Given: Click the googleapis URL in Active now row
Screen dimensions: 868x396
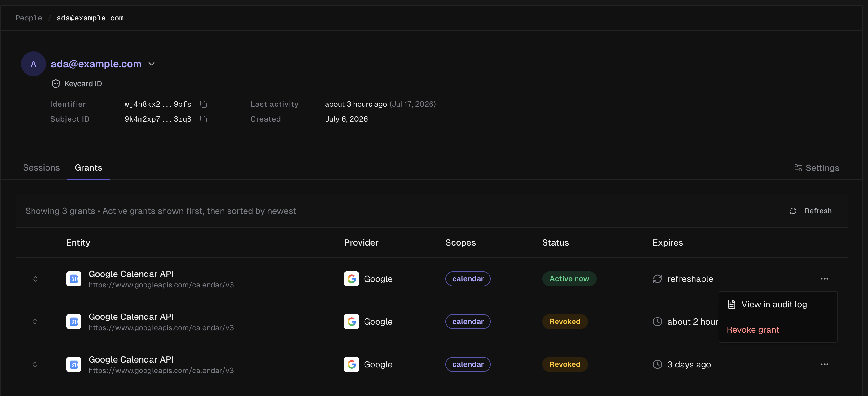Looking at the screenshot, I should click(161, 285).
